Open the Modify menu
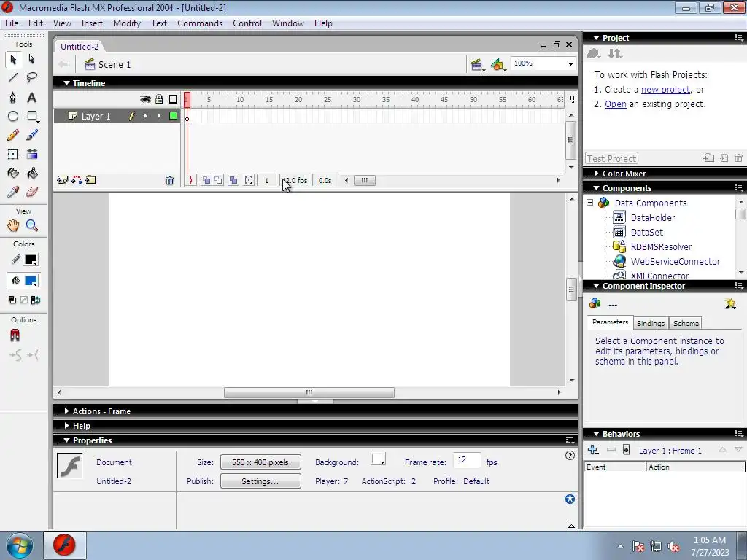The height and width of the screenshot is (560, 747). 127,23
